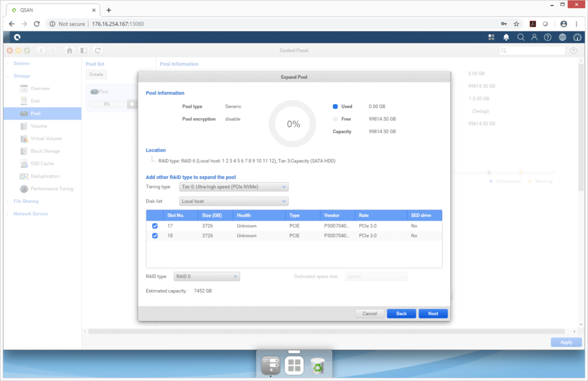Image resolution: width=588 pixels, height=381 pixels.
Task: Click the language globe icon
Action: point(563,37)
